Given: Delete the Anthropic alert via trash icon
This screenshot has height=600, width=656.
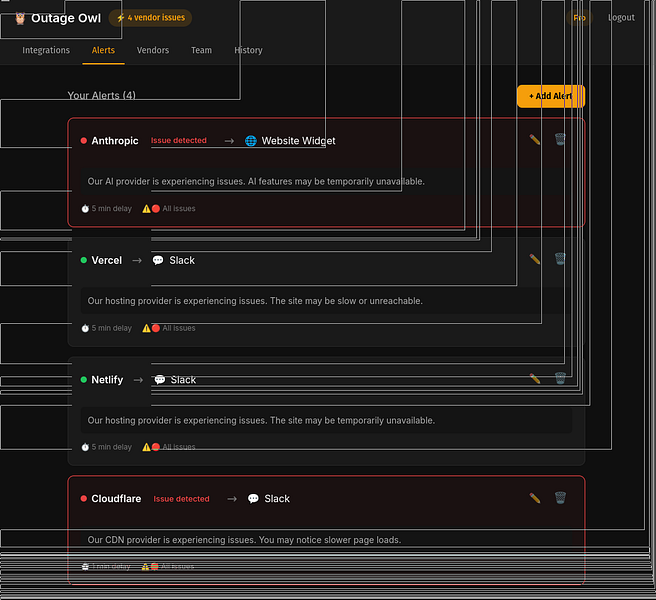Looking at the screenshot, I should pyautogui.click(x=560, y=139).
